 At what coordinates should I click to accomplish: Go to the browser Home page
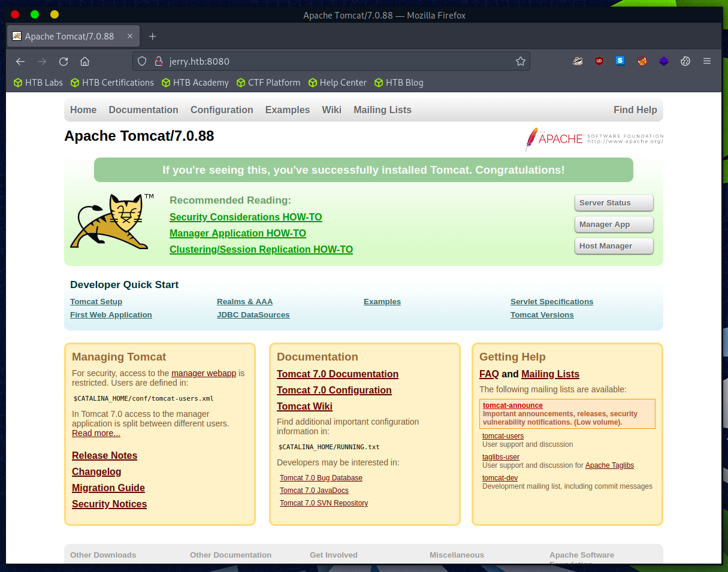[x=85, y=61]
